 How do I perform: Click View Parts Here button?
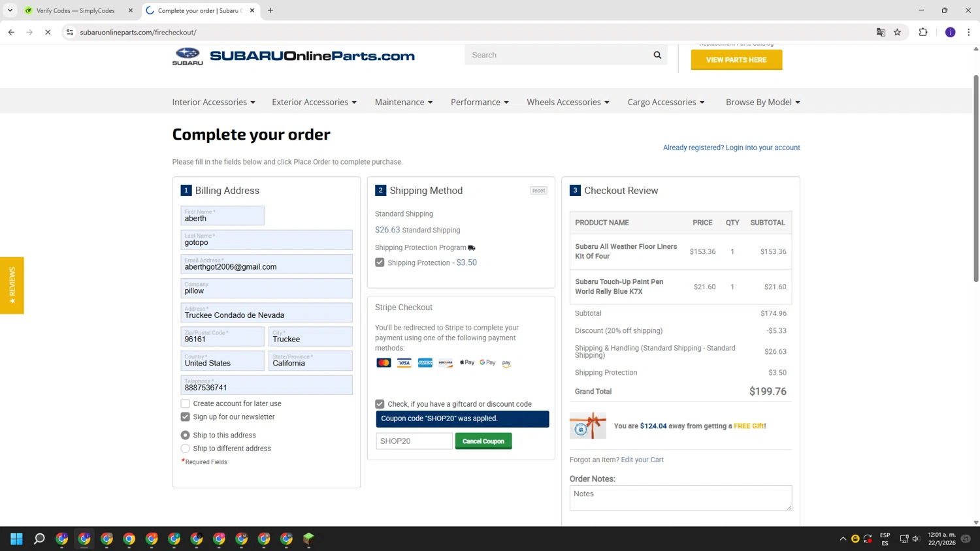[x=736, y=60]
